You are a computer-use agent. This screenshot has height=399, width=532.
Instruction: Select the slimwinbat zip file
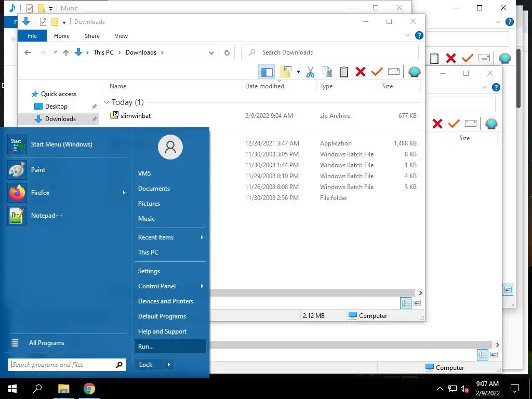point(136,116)
